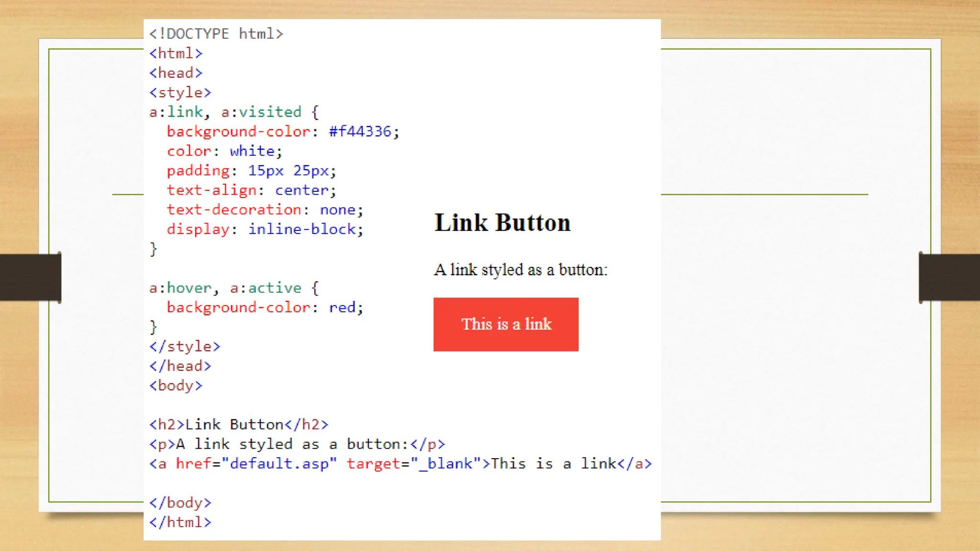Click the opening <body> tag

click(176, 386)
